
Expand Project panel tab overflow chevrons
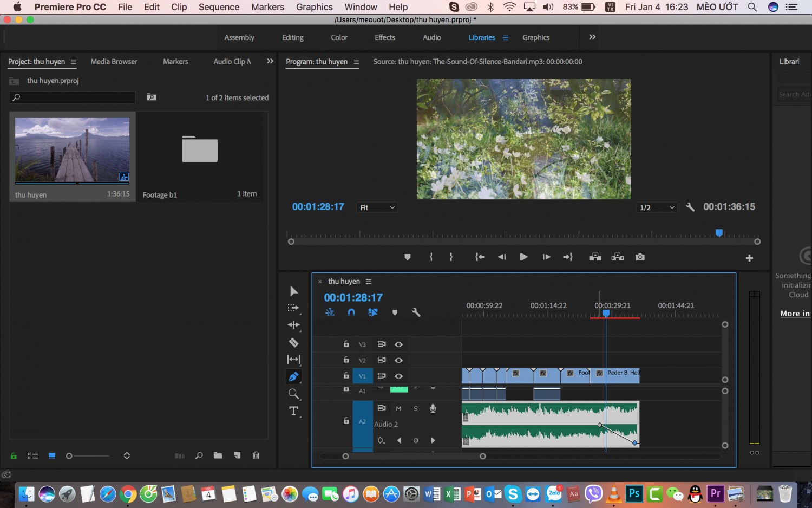click(270, 61)
